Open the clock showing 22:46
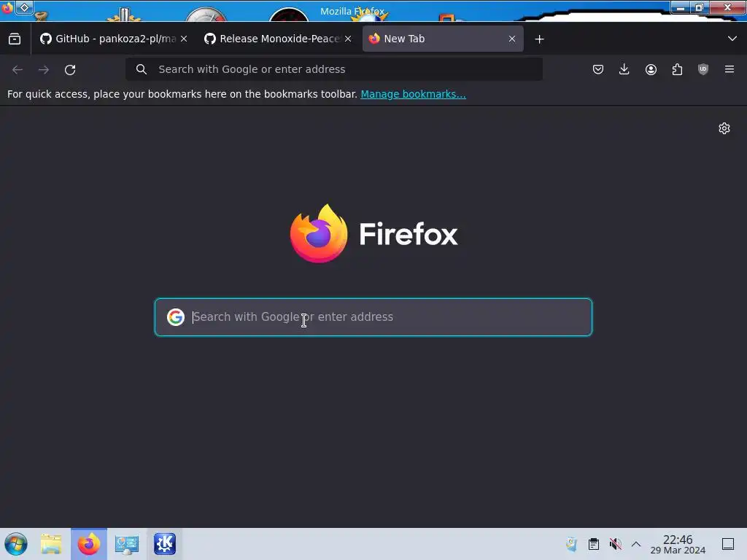The width and height of the screenshot is (747, 560). (678, 544)
